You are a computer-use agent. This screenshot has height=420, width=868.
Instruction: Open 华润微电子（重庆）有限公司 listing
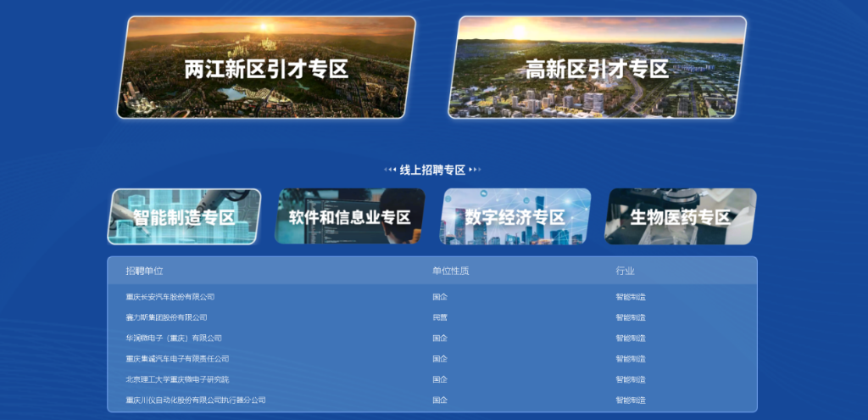coord(173,338)
